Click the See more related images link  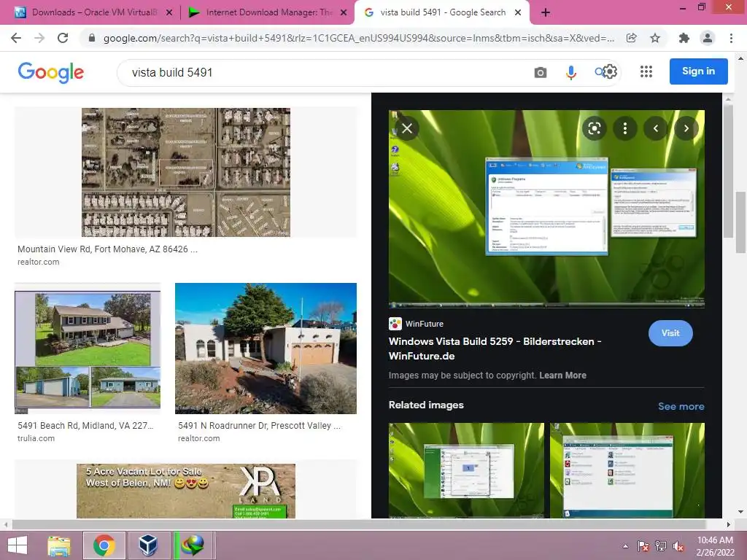(681, 406)
